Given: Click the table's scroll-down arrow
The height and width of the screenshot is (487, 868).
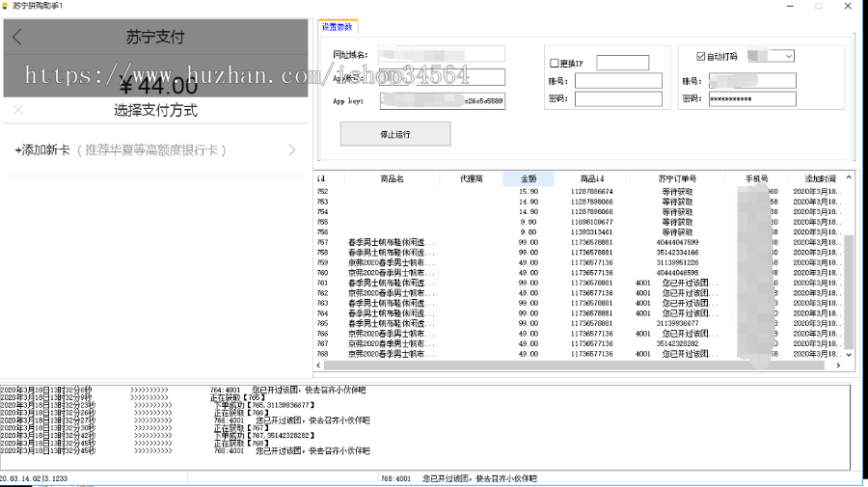Looking at the screenshot, I should (x=849, y=355).
